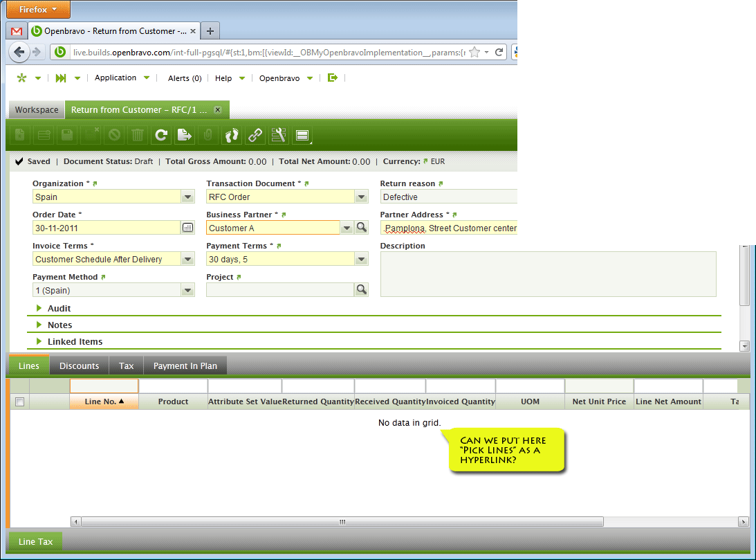756x560 pixels.
Task: Click the grid scrollbar right arrow
Action: click(744, 522)
